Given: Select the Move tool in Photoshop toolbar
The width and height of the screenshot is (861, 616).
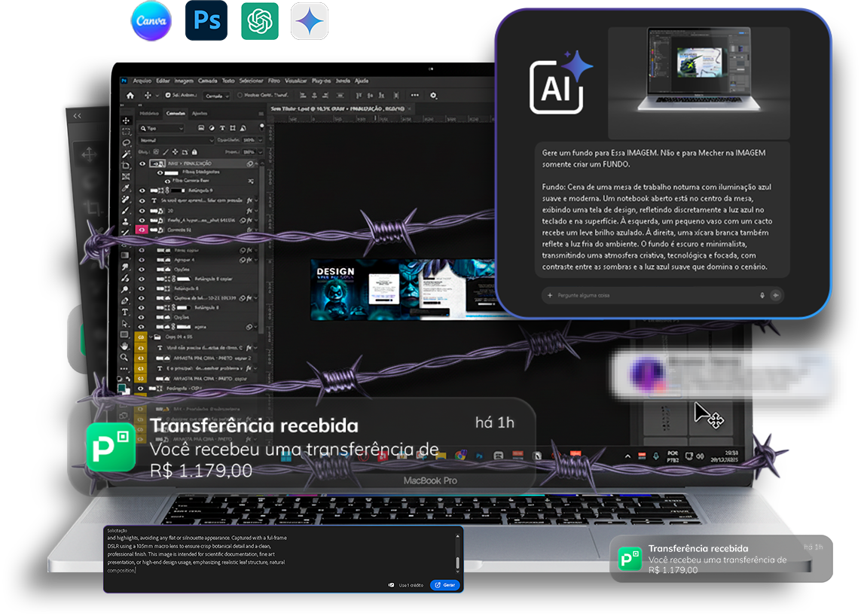Looking at the screenshot, I should (126, 120).
